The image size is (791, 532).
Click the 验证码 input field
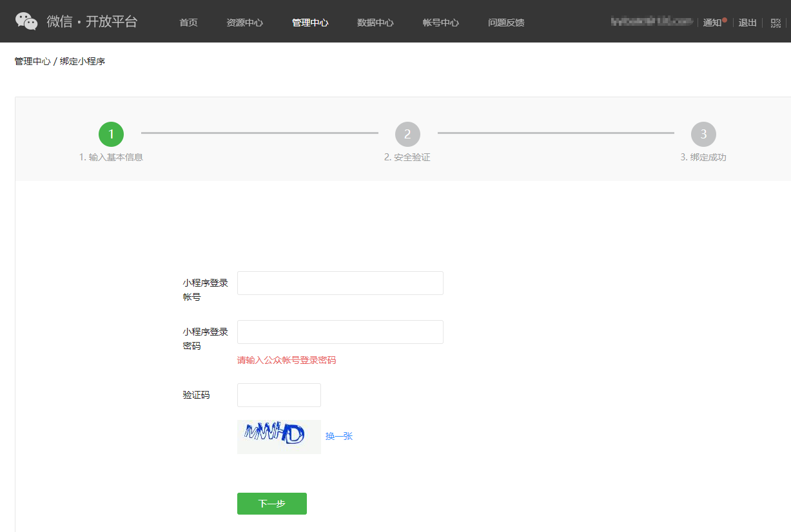click(278, 395)
